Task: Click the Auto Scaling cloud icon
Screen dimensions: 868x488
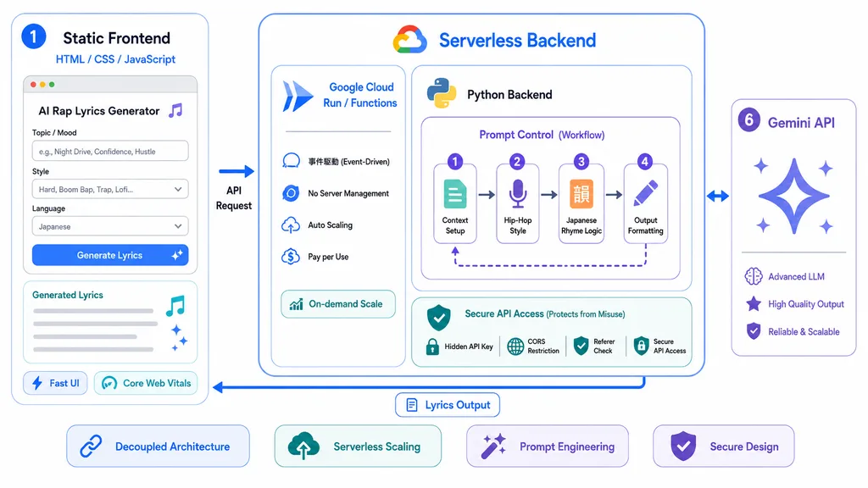Action: coord(291,225)
